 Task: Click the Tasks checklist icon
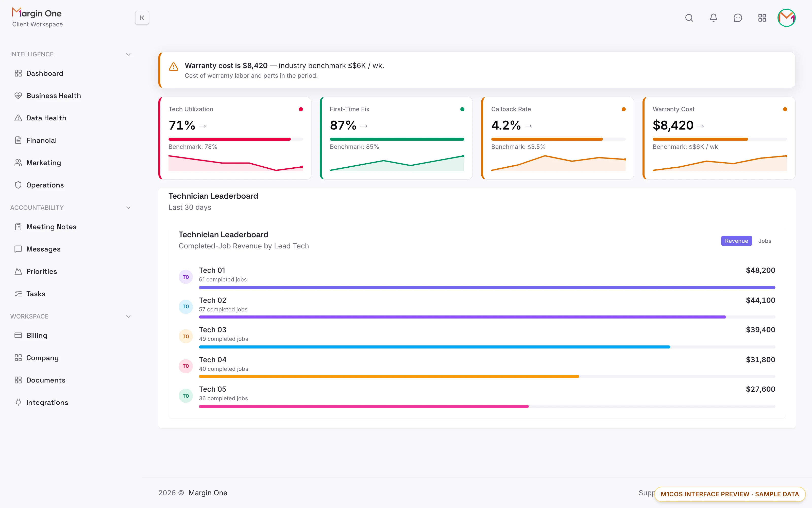coord(18,294)
